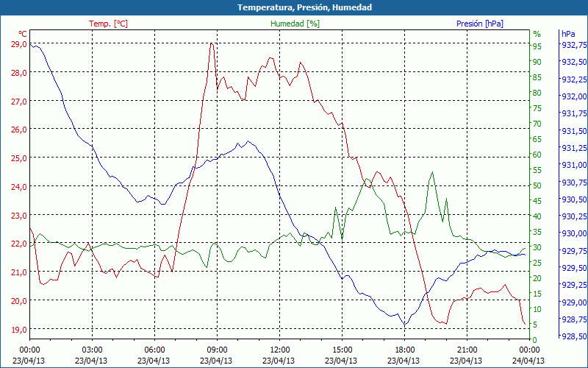Click the '23,0' temperature axis value
588x368 pixels.
19,216
